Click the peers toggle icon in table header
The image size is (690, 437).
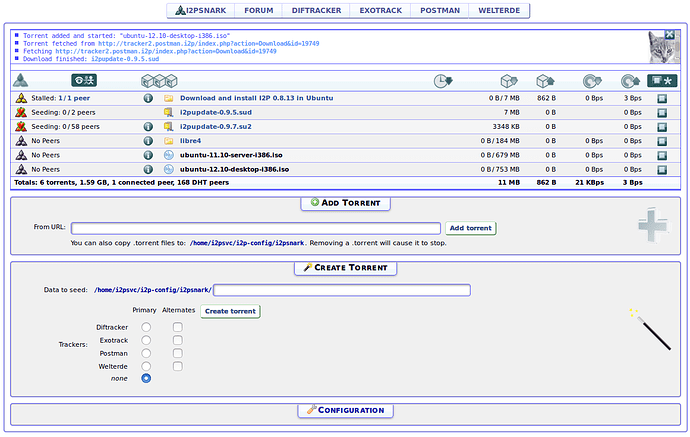[84, 81]
